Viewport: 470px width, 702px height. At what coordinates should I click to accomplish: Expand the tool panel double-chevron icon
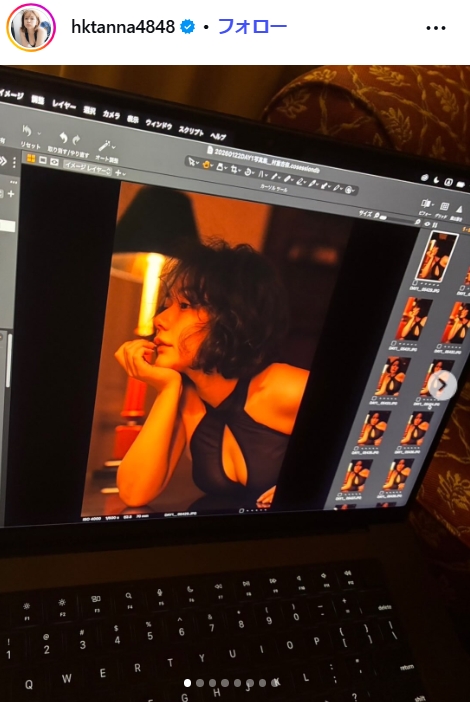point(3,161)
